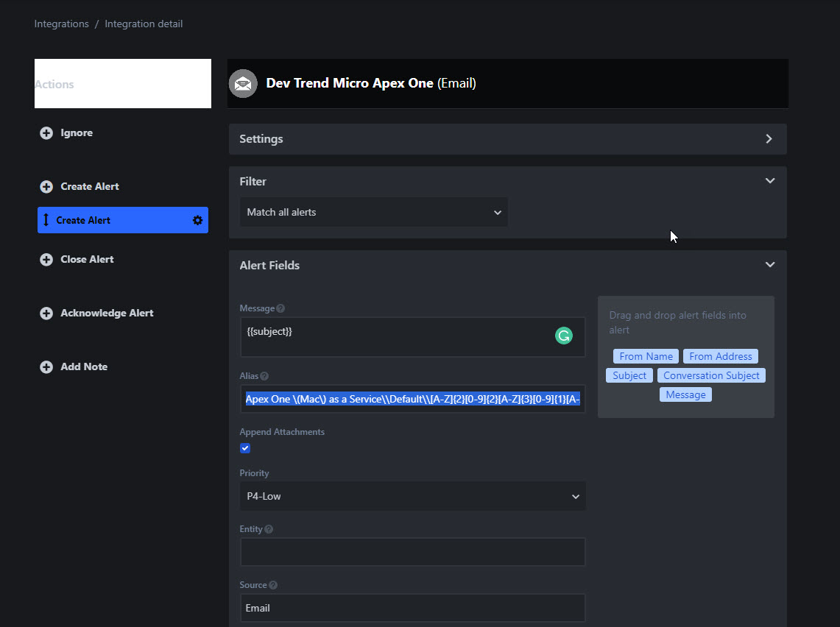The height and width of the screenshot is (627, 840).
Task: Open the gear settings on Create Alert action
Action: [198, 220]
